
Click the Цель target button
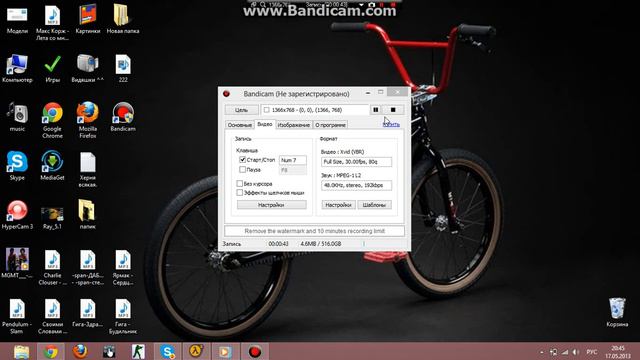(x=241, y=110)
